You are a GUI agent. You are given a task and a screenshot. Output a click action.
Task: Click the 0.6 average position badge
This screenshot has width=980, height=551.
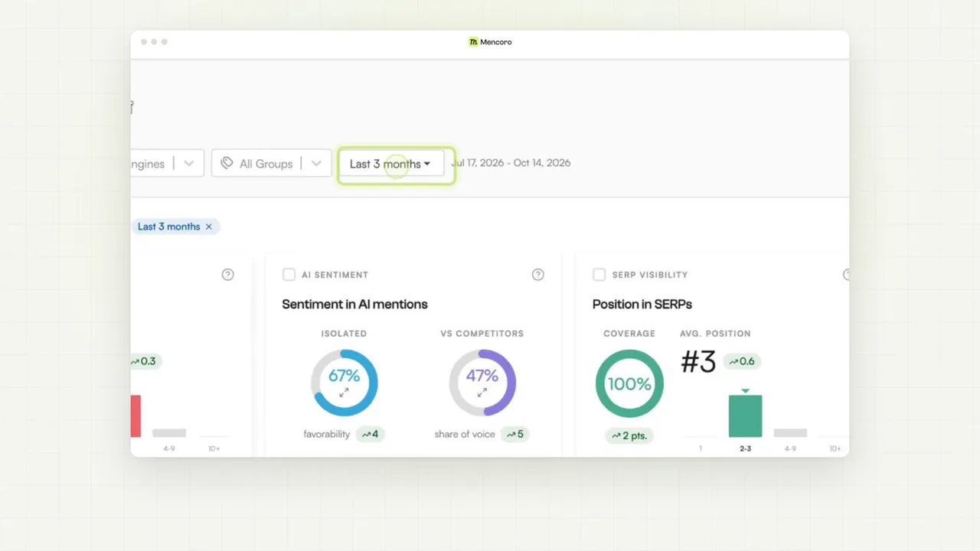click(x=742, y=361)
